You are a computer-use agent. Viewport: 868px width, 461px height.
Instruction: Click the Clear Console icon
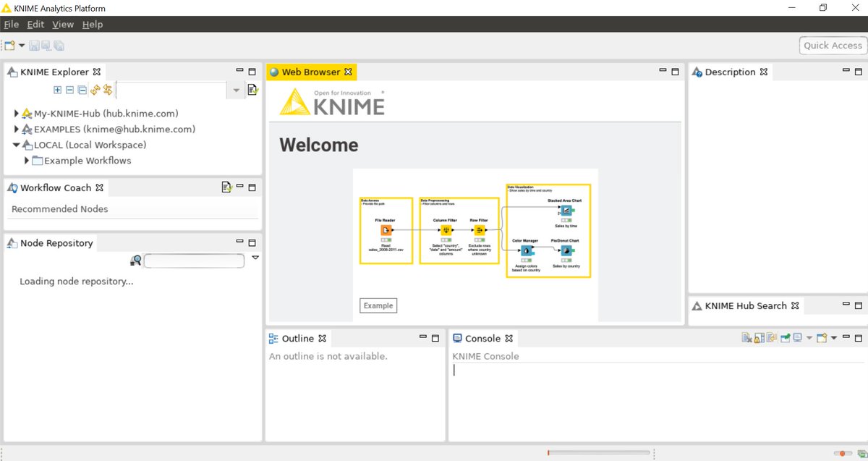746,338
